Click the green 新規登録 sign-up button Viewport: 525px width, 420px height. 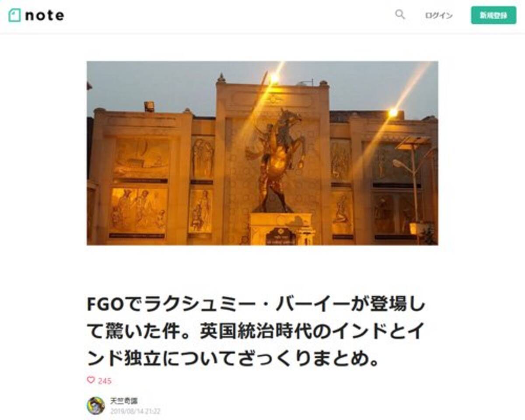[x=493, y=15]
